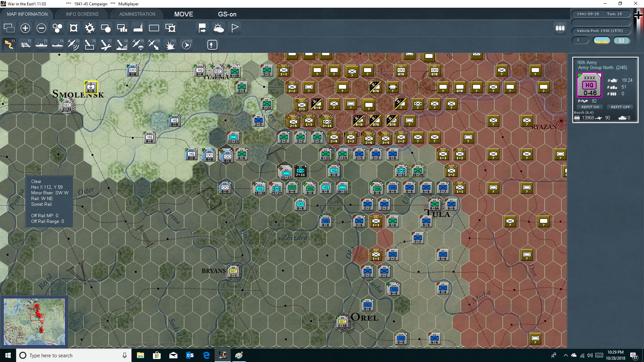Screen dimensions: 644x362
Task: Select the F5 air reconnaissance mode
Action: point(73,45)
